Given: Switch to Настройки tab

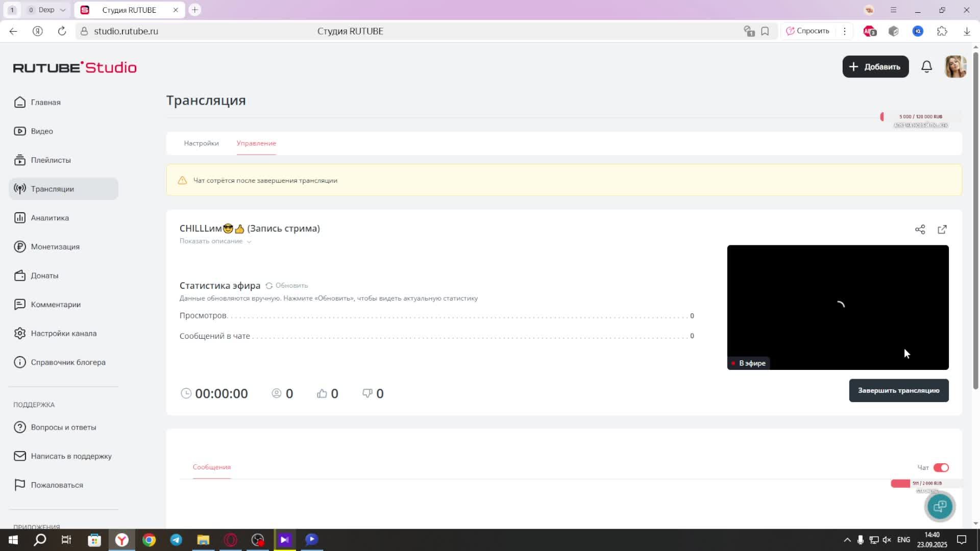Looking at the screenshot, I should [x=201, y=143].
